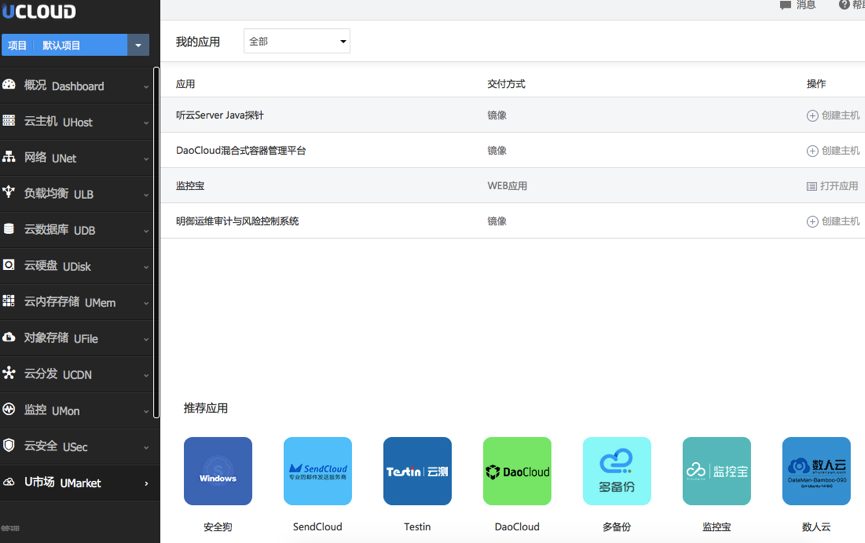
Task: Click plus icon for 听云Server Java探针 row
Action: [812, 116]
